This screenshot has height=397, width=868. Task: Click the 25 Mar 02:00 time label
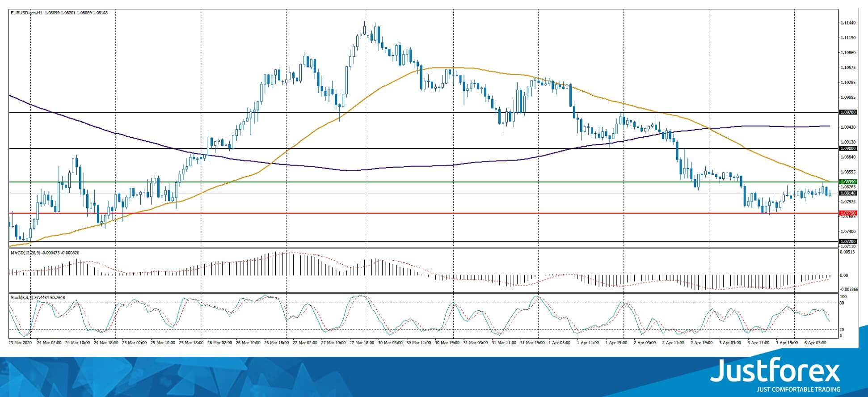134,343
